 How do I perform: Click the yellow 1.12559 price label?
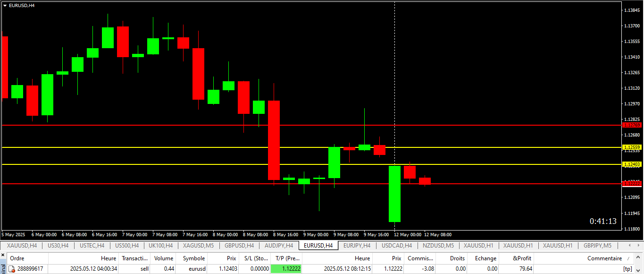click(x=632, y=147)
